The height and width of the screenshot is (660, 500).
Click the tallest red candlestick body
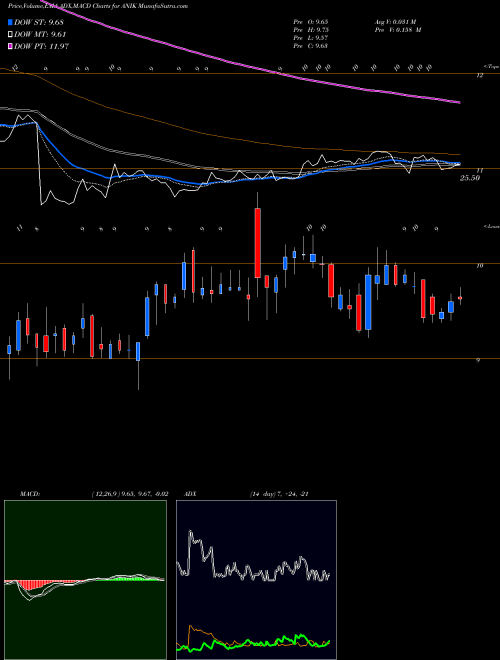click(258, 243)
